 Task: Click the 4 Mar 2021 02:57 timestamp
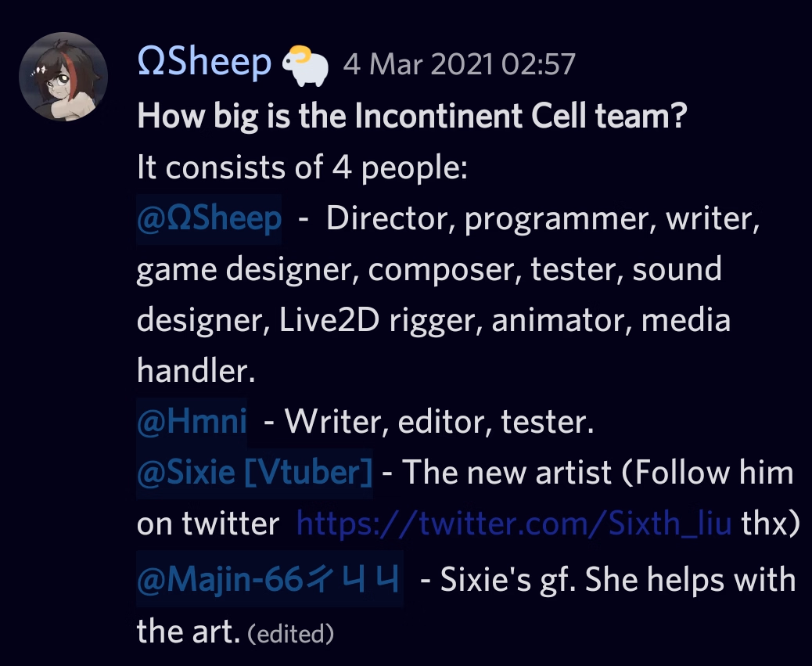coord(459,64)
